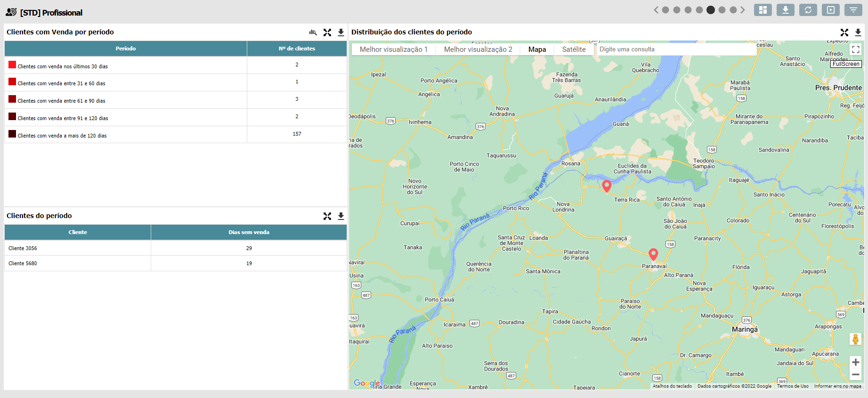Click the red map pin near Terra Rica

pyautogui.click(x=607, y=186)
